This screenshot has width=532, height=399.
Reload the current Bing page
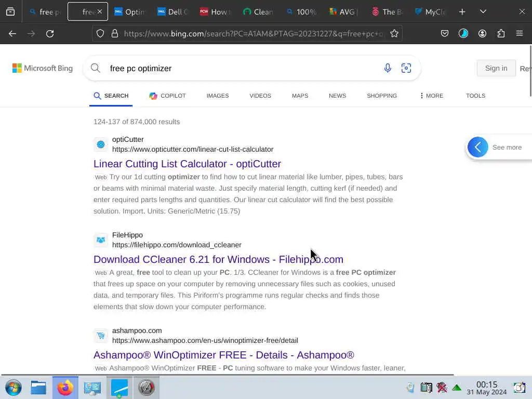tap(50, 34)
